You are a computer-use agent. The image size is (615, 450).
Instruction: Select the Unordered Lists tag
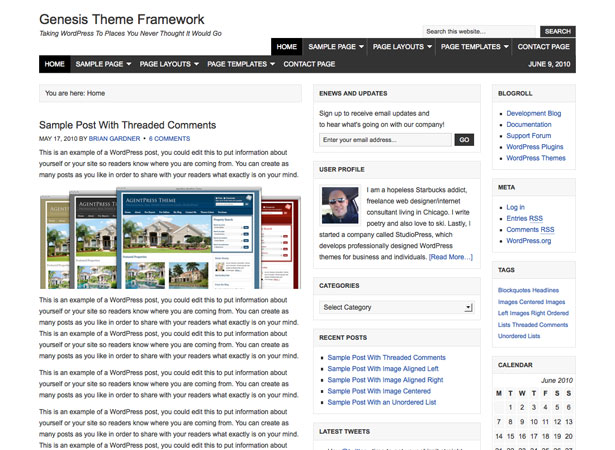point(519,336)
